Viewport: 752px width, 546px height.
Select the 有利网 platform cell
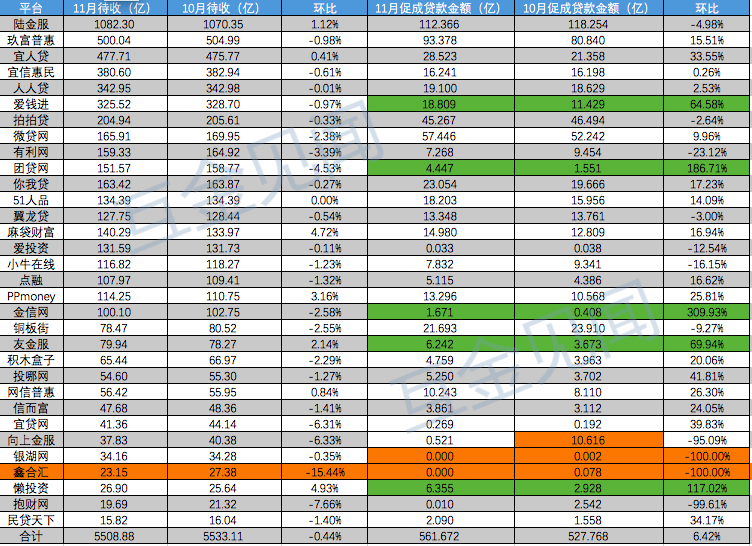(31, 152)
